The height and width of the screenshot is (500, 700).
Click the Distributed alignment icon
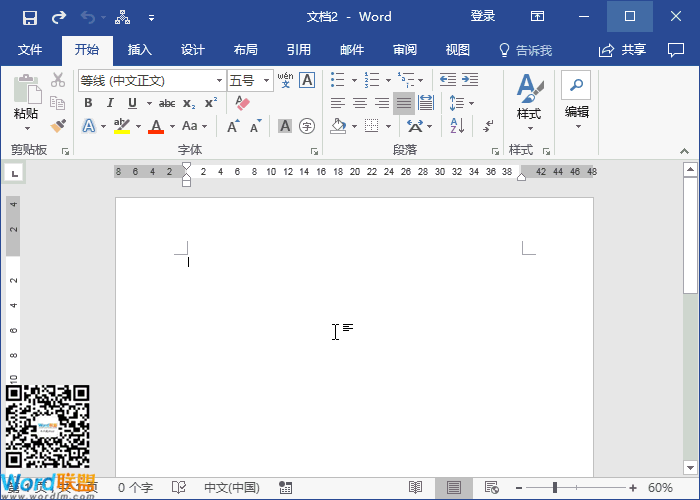[426, 103]
